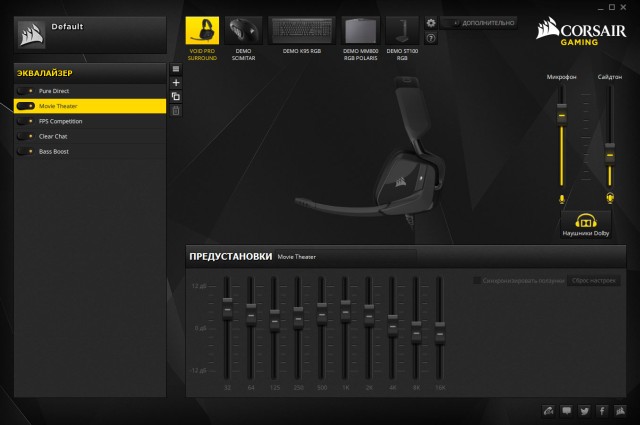
Task: Select the Pure Direct preset row
Action: pyautogui.click(x=90, y=91)
